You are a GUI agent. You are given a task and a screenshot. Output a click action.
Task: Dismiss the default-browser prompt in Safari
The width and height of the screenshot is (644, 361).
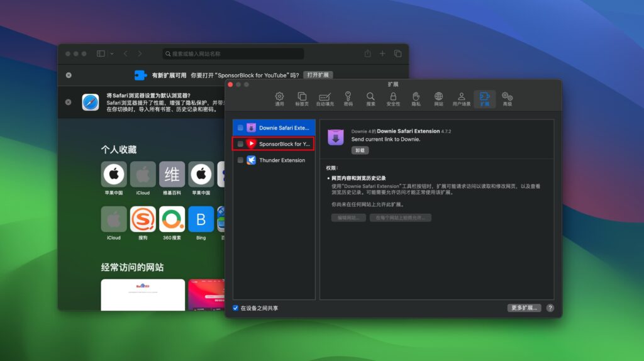click(x=69, y=103)
